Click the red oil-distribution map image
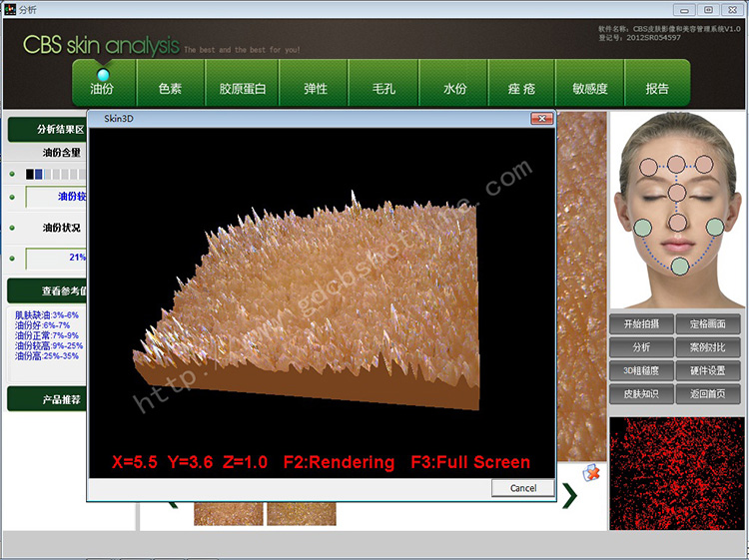Viewport: 749px width, 560px height. tap(677, 473)
